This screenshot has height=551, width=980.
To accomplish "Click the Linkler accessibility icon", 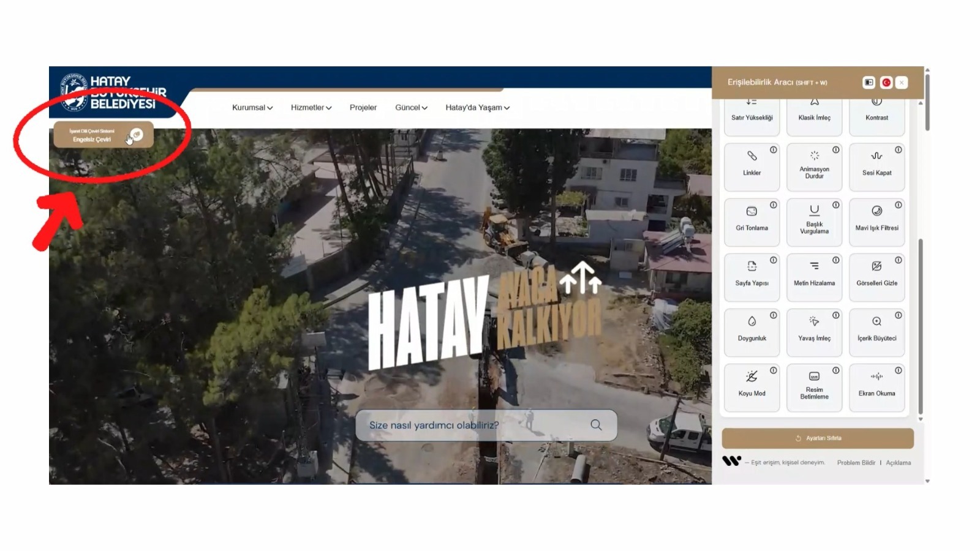I will coord(752,157).
